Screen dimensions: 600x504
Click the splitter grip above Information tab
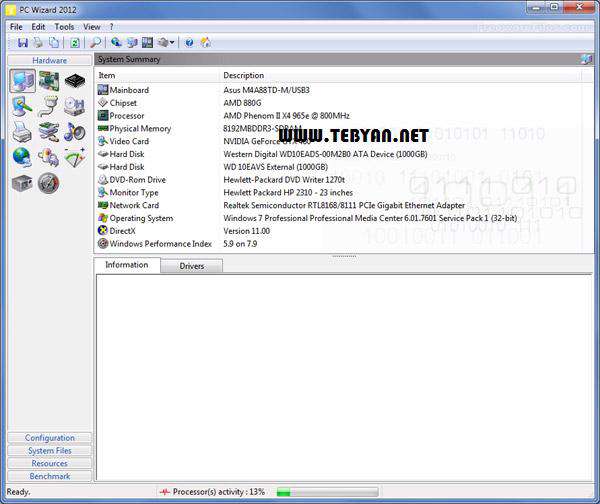[x=344, y=256]
